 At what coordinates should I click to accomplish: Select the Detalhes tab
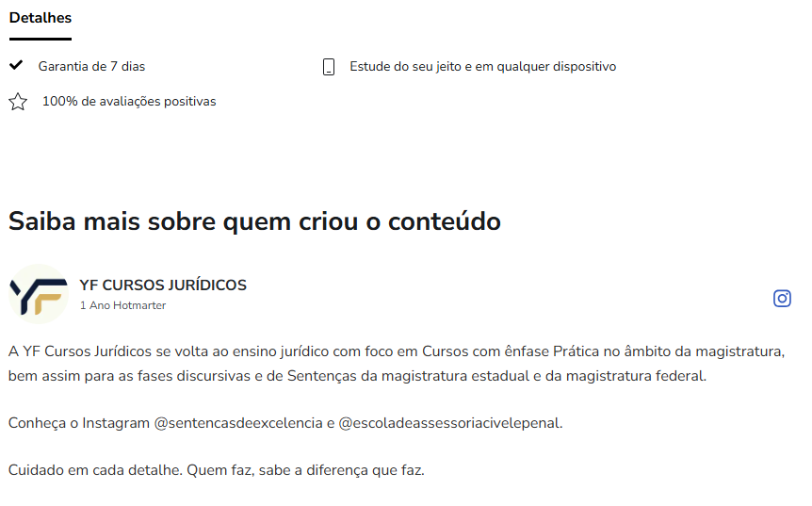[41, 18]
